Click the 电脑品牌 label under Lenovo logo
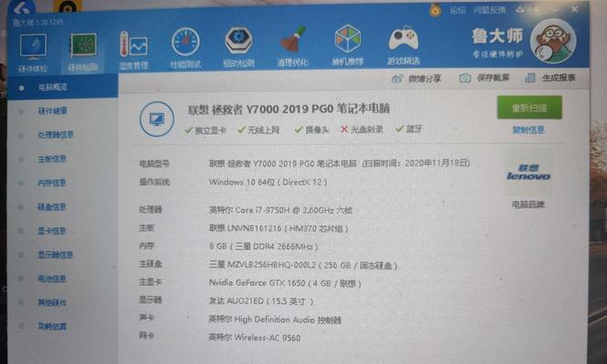607x364 pixels. tap(529, 205)
